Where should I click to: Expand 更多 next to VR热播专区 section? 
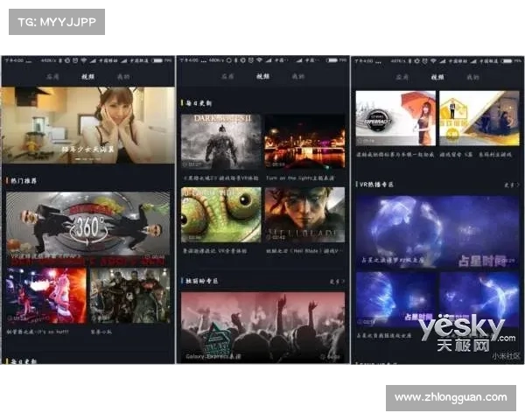point(511,185)
